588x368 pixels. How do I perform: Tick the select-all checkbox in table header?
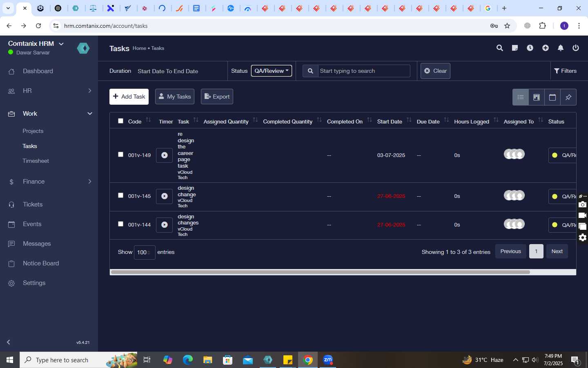tap(120, 121)
